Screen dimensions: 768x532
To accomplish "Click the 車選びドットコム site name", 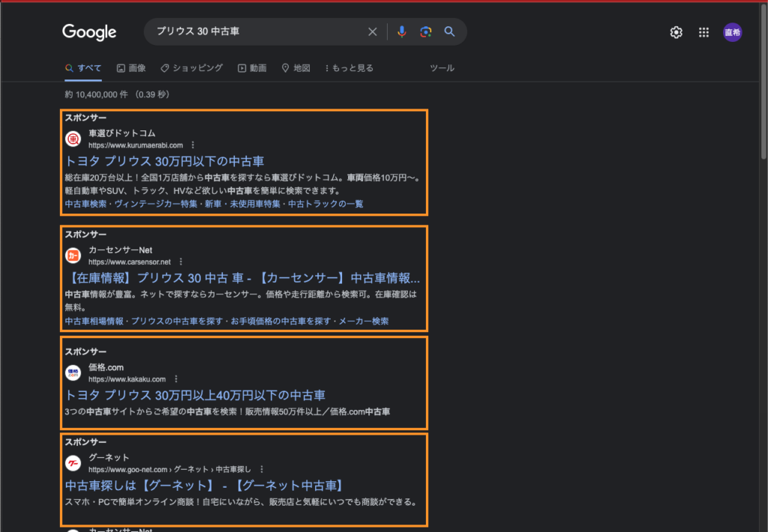I will tap(122, 133).
